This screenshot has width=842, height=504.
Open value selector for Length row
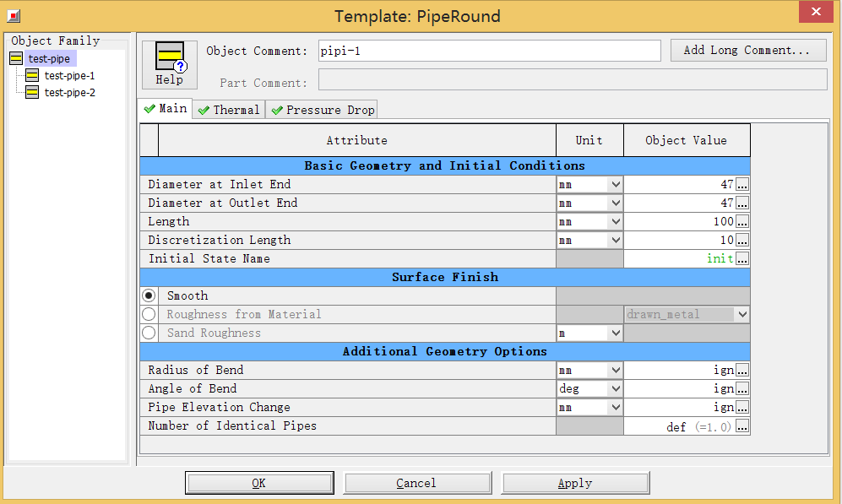(742, 221)
